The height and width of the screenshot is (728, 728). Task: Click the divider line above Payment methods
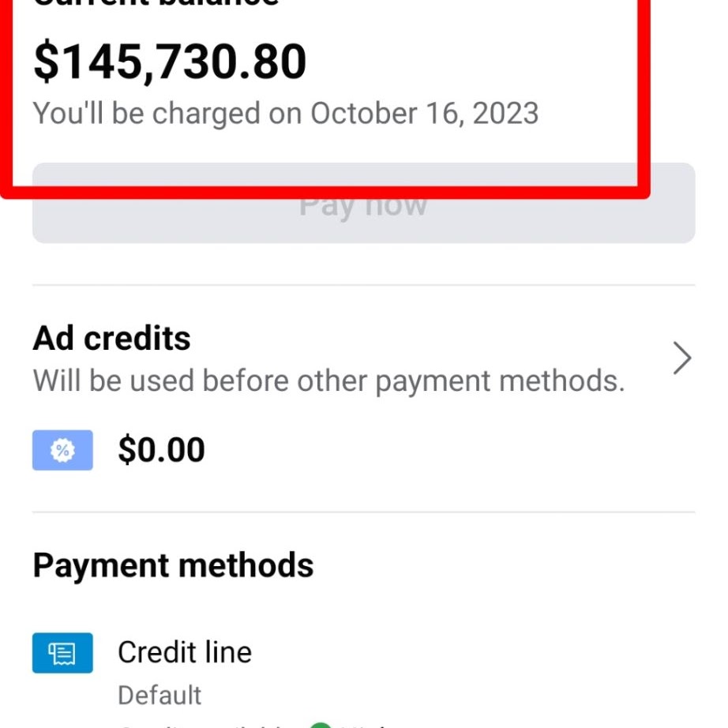(x=363, y=512)
